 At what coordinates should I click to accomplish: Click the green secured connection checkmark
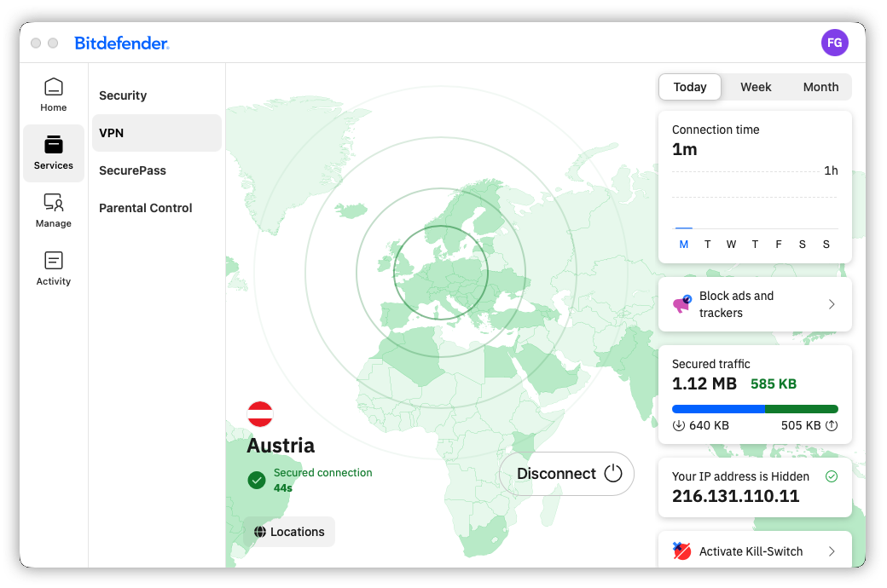point(256,481)
